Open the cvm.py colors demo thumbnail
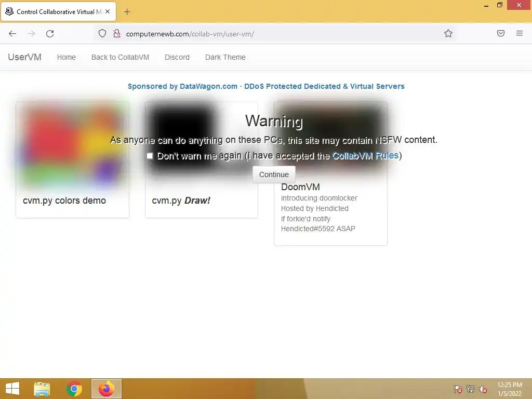Screen dimensions: 532x399 [72, 146]
